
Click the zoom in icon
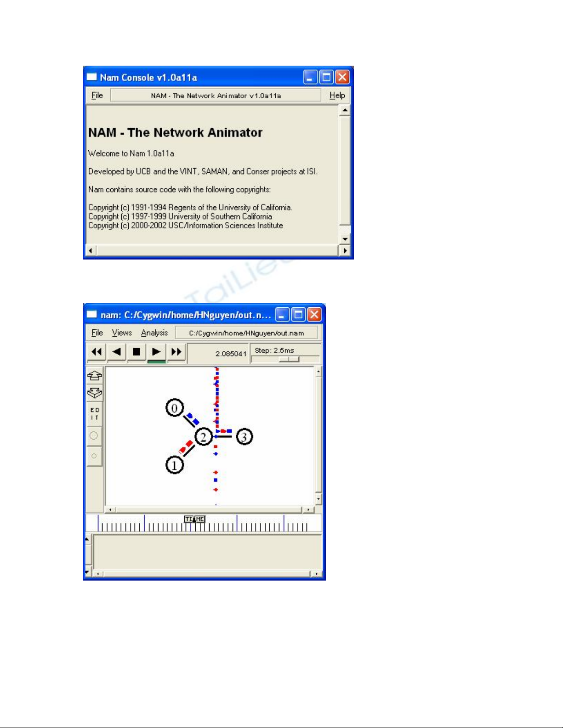95,376
